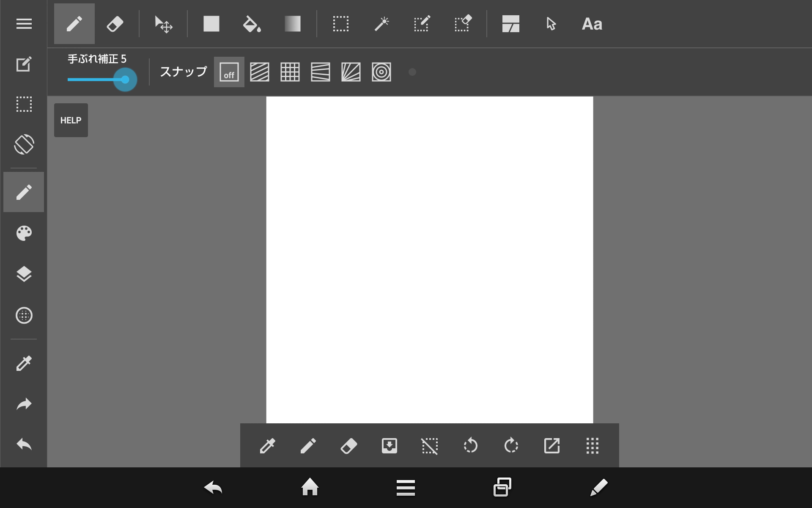Viewport: 812px width, 508px height.
Task: Select the Gradient tool
Action: point(292,24)
